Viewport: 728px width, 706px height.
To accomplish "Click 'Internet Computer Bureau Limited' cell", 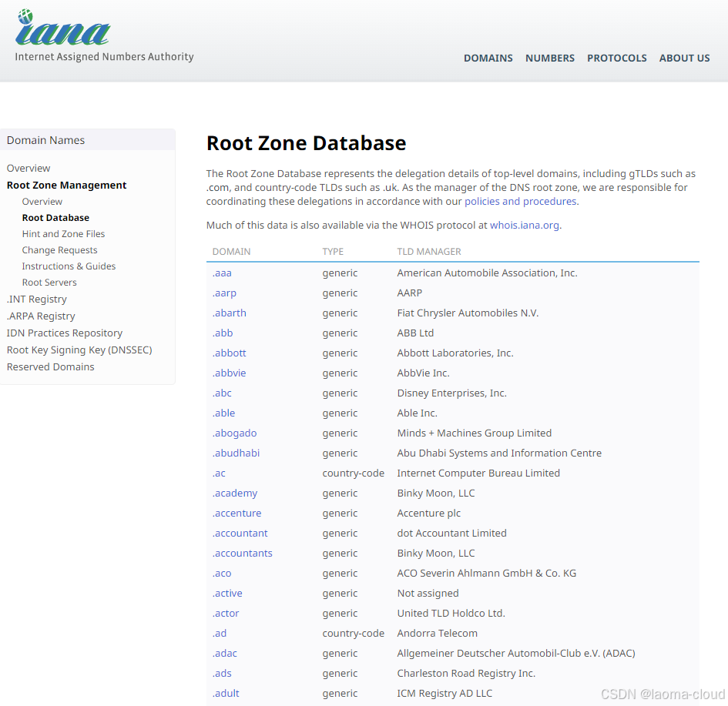I will pyautogui.click(x=478, y=473).
